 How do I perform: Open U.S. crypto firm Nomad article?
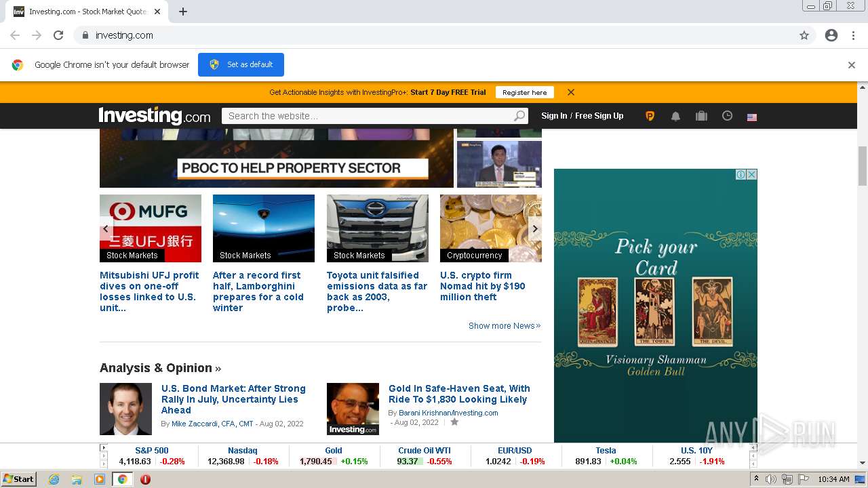(483, 286)
